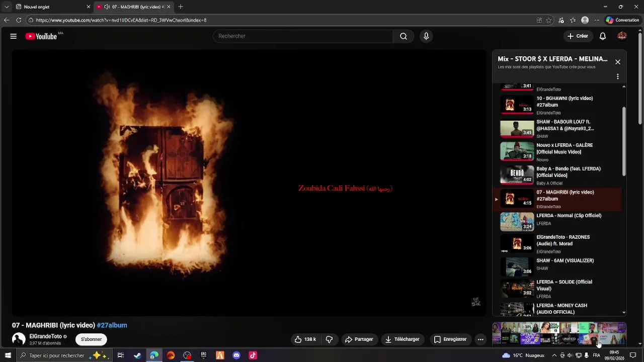Image resolution: width=644 pixels, height=362 pixels.
Task: Click the playlist scroll-down arrow
Action: [x=624, y=313]
